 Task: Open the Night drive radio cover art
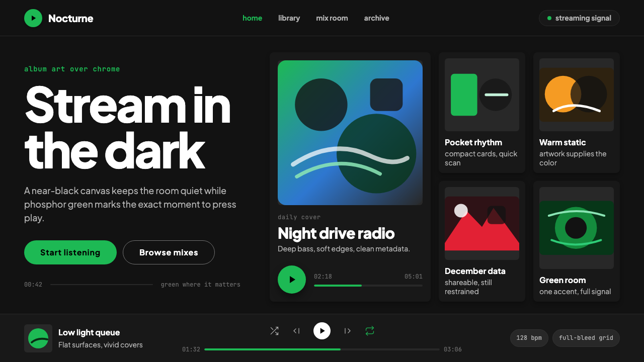[x=350, y=133]
